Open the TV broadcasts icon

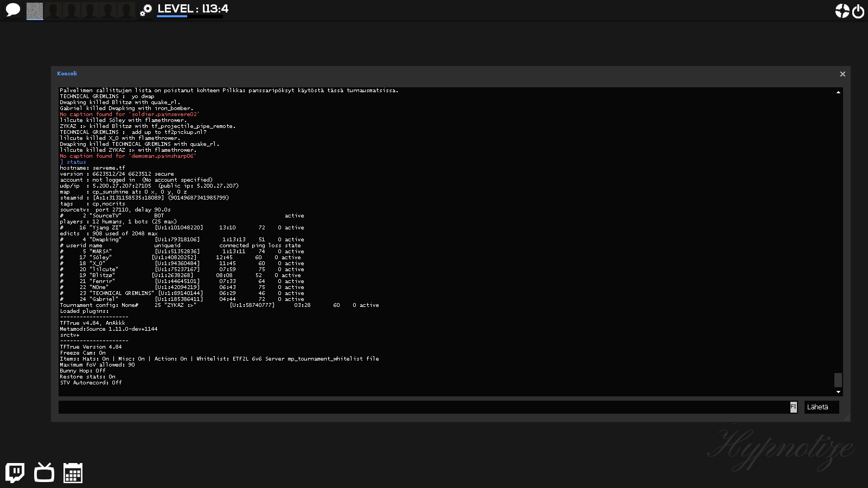(x=44, y=472)
